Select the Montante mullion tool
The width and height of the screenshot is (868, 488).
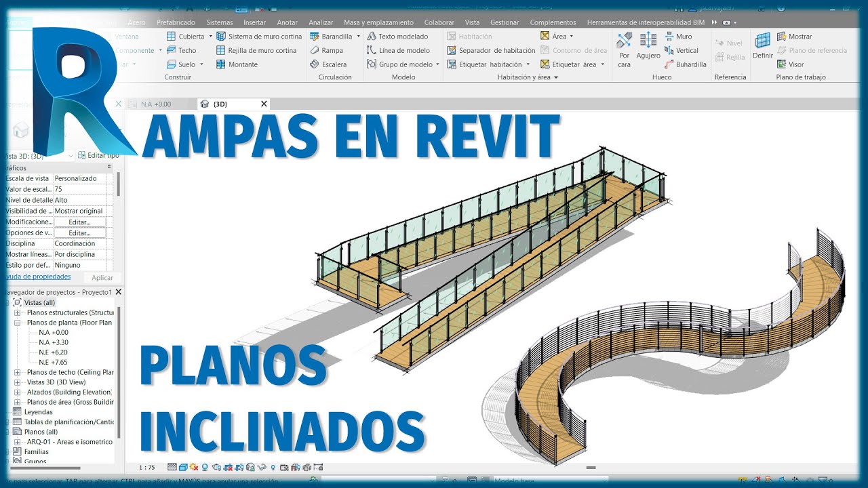coord(237,64)
